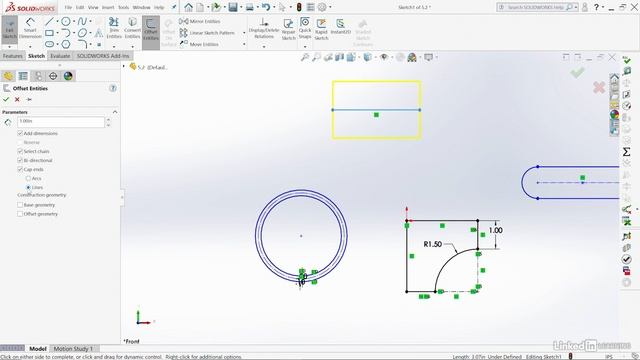
Task: Open the Linear Sketch Pattern dropdown arrow
Action: [x=244, y=33]
